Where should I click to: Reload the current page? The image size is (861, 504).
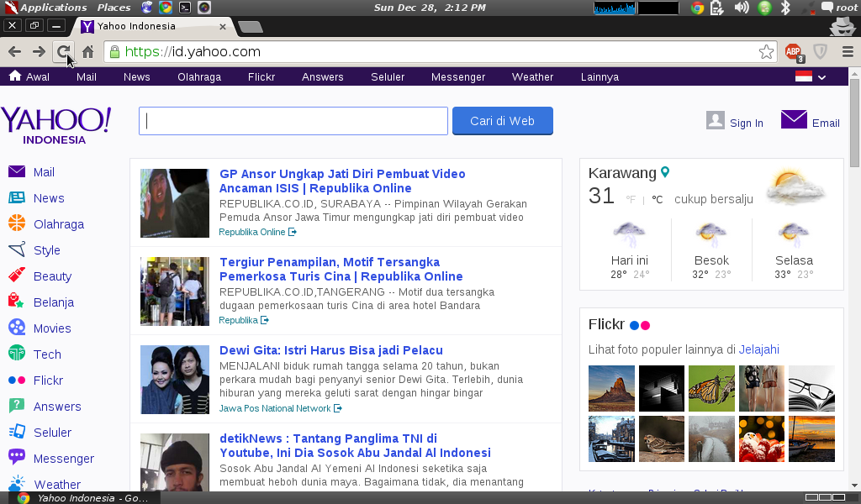point(64,51)
